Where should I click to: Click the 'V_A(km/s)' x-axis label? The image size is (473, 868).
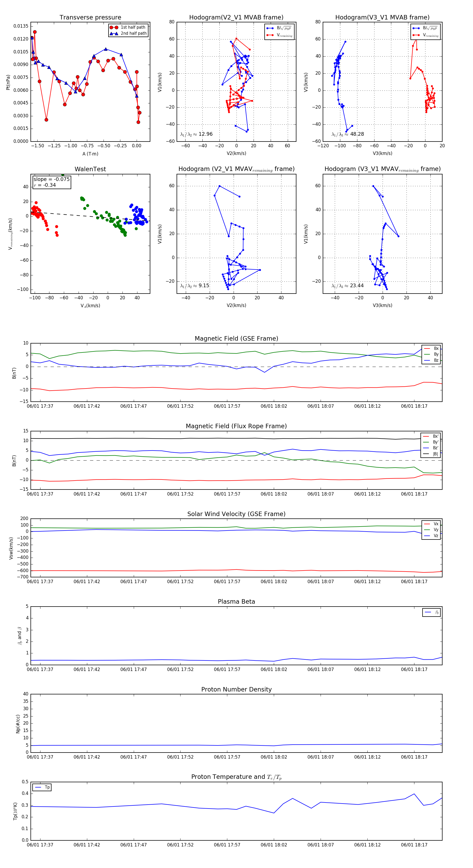[90, 306]
